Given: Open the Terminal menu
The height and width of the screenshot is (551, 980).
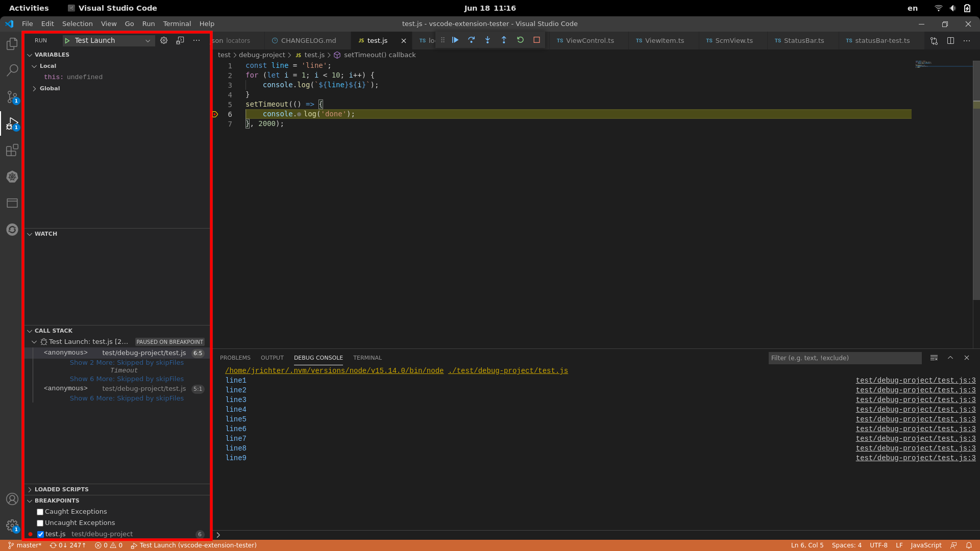Looking at the screenshot, I should 177,23.
